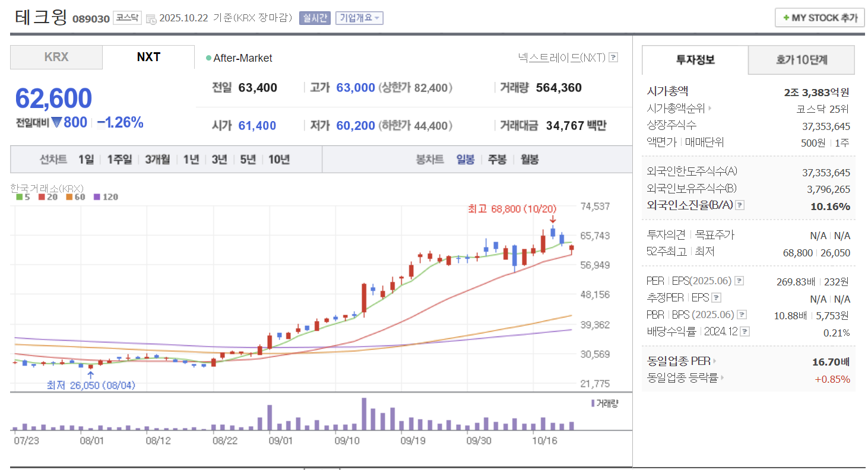Click the 추정PER|EPS help icon

click(716, 297)
